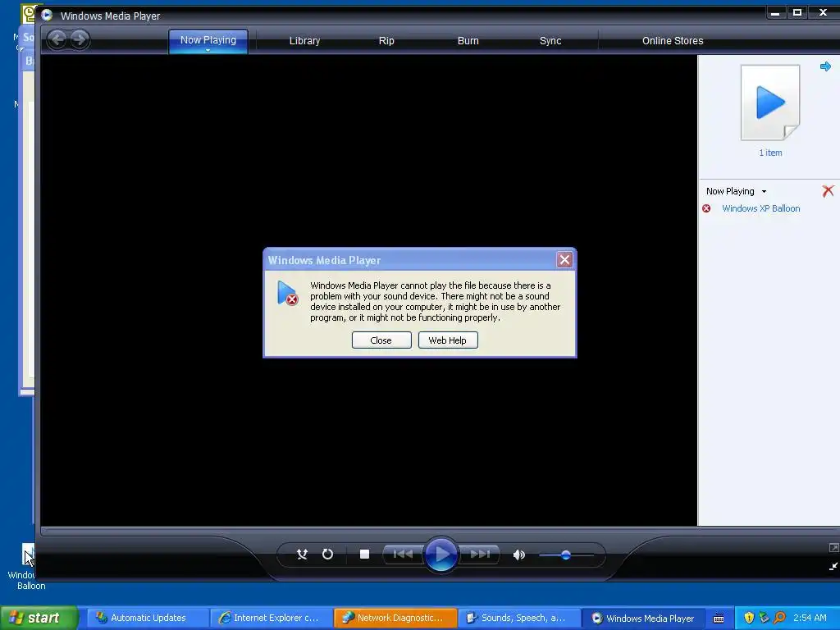
Task: Open the Start menu
Action: 39,618
